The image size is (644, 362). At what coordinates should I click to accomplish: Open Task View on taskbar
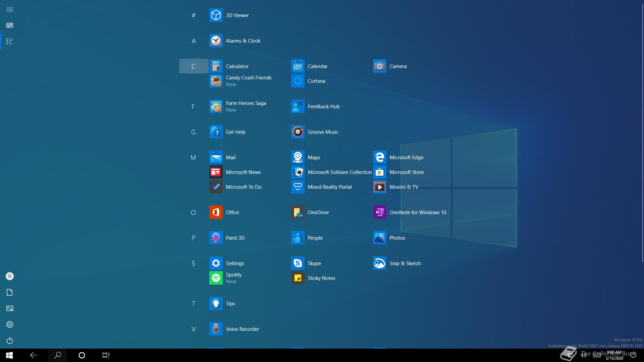(x=106, y=355)
